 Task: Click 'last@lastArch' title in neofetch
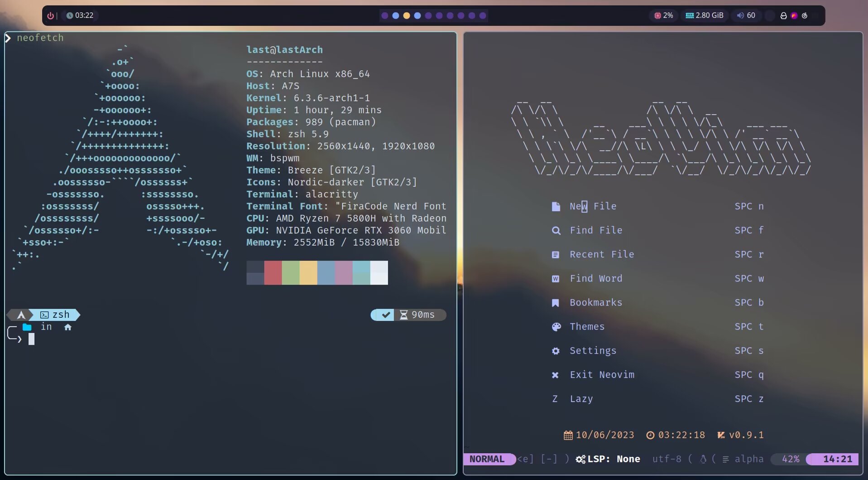pos(284,50)
